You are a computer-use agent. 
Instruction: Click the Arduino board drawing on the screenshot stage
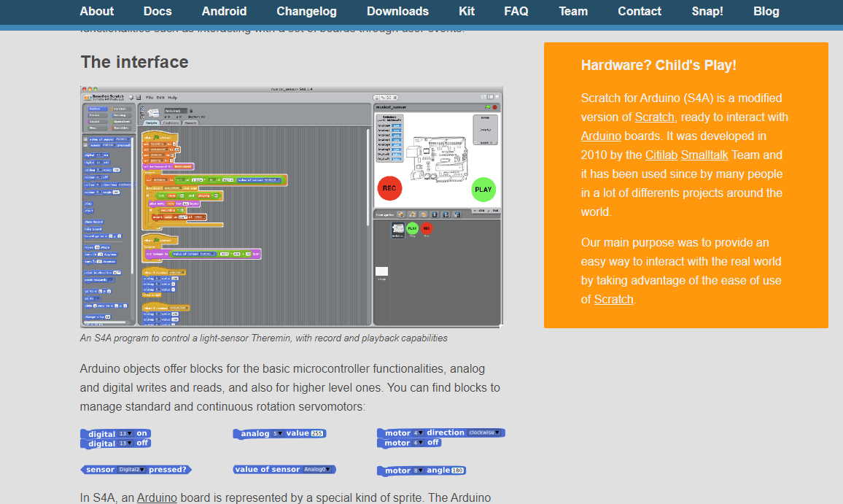click(439, 159)
